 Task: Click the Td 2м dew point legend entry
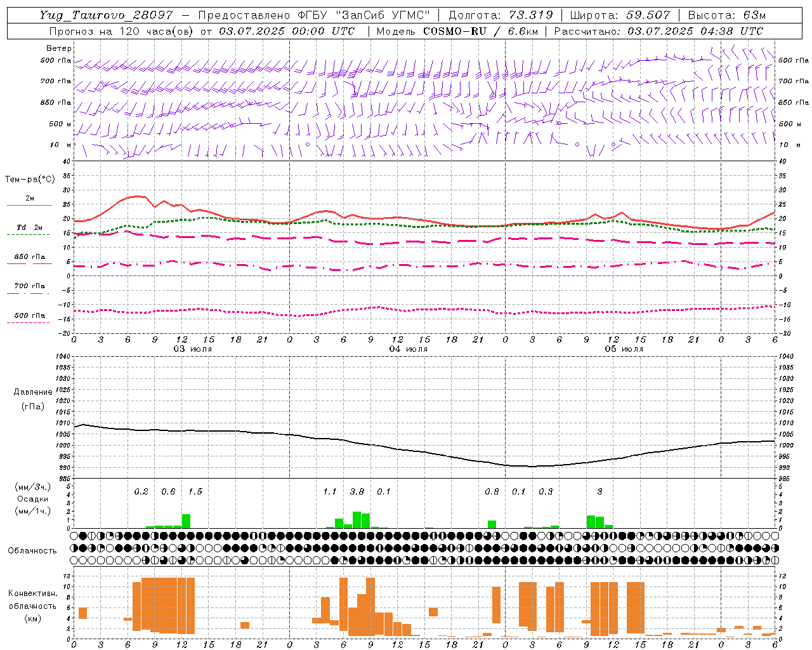(x=30, y=227)
